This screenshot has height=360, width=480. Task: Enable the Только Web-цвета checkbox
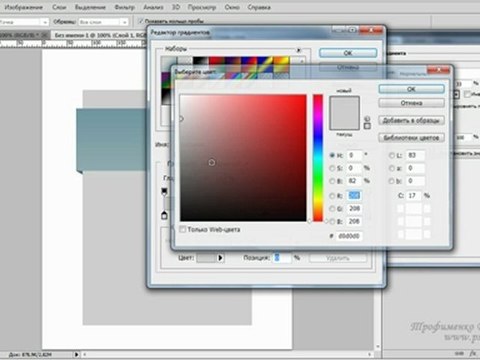(183, 229)
